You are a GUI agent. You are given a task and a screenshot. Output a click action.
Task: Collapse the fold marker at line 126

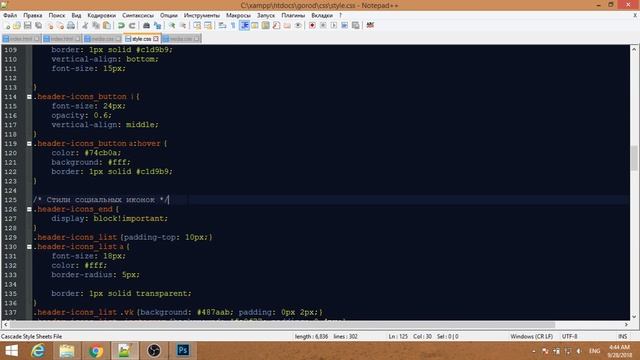(29, 209)
